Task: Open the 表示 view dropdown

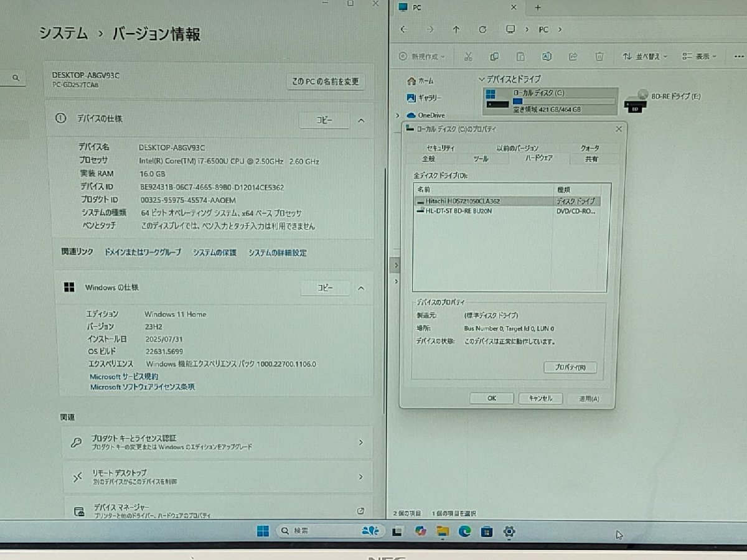Action: tap(699, 57)
